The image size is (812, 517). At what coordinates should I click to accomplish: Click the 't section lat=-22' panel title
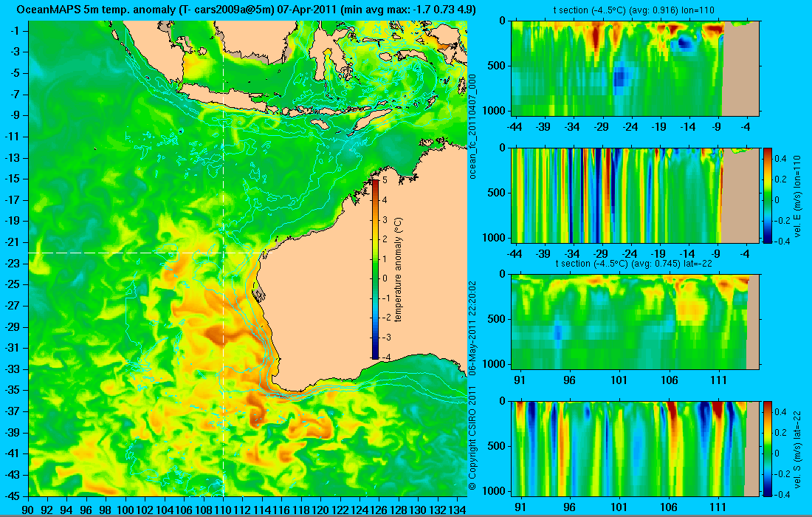[634, 263]
